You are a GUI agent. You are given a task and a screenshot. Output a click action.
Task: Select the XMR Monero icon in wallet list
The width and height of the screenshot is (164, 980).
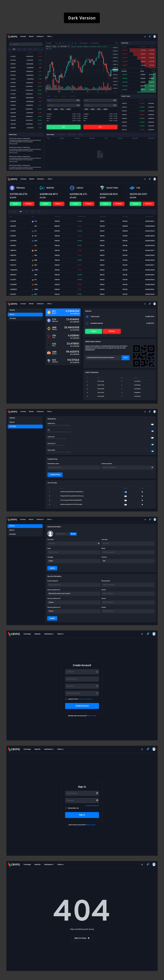pos(49,353)
